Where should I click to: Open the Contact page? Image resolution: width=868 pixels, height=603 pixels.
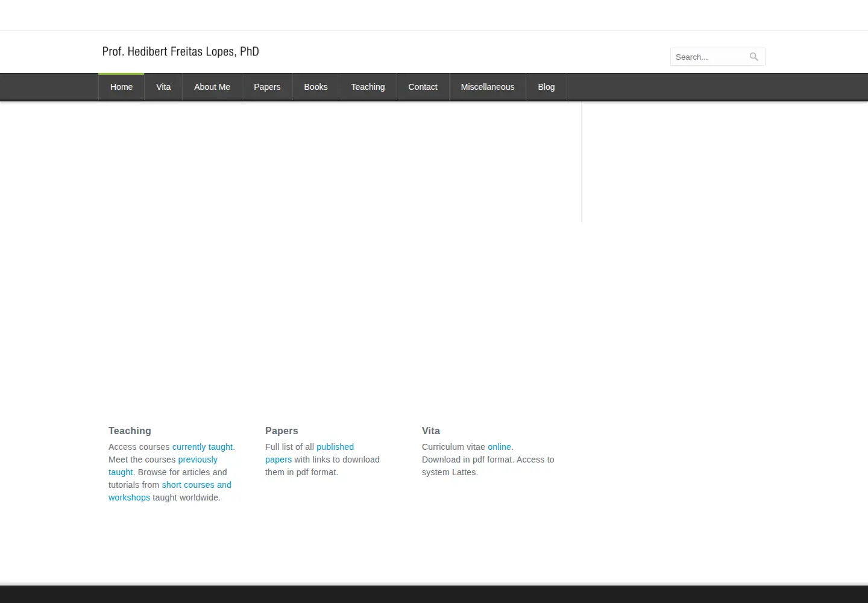(x=423, y=87)
